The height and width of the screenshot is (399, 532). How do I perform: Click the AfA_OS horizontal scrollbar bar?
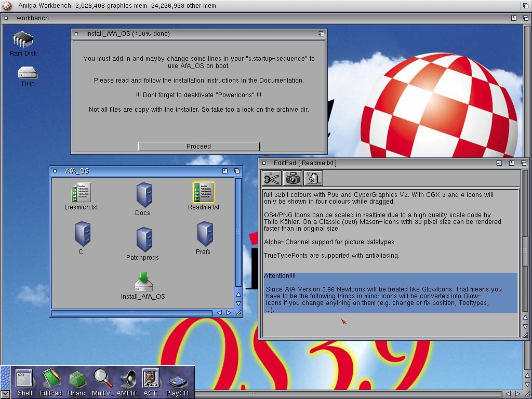click(x=131, y=313)
